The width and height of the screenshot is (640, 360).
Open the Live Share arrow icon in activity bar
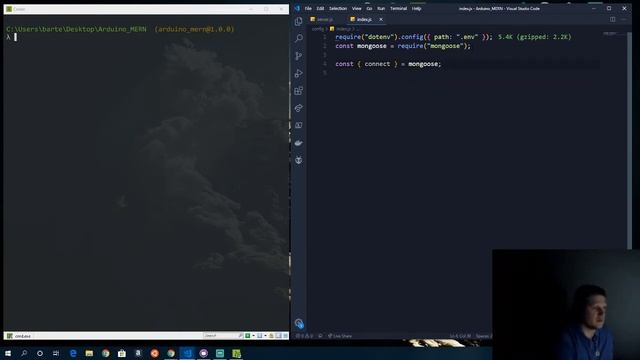tap(298, 108)
